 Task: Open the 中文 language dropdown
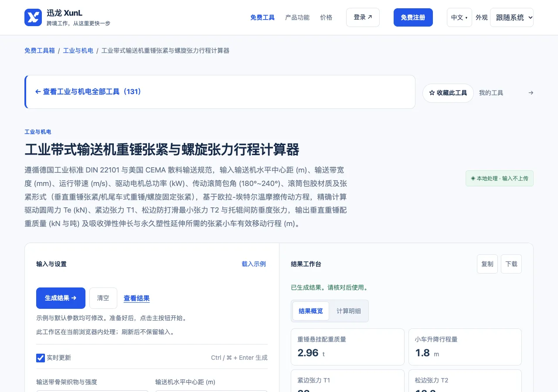(459, 17)
